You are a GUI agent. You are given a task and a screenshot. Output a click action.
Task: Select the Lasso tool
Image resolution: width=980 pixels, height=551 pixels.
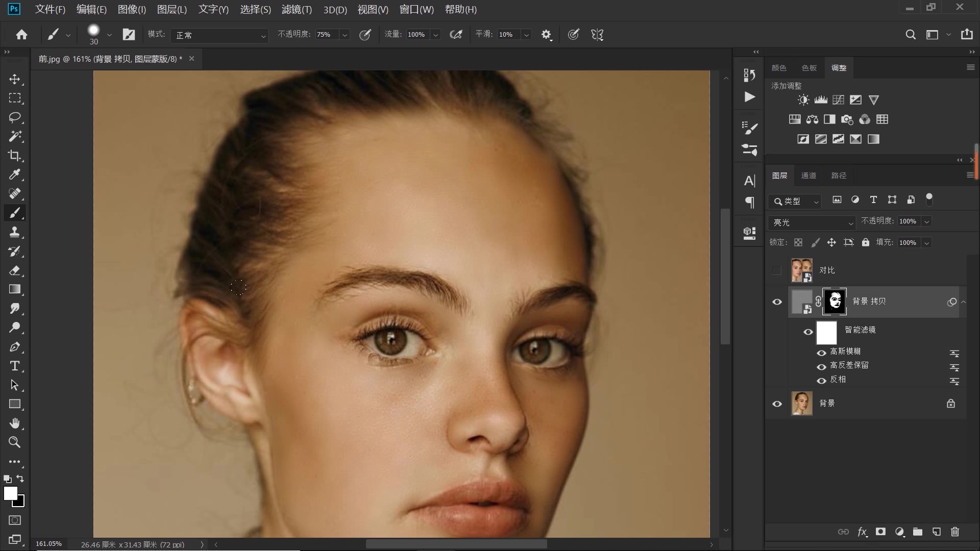pyautogui.click(x=14, y=117)
